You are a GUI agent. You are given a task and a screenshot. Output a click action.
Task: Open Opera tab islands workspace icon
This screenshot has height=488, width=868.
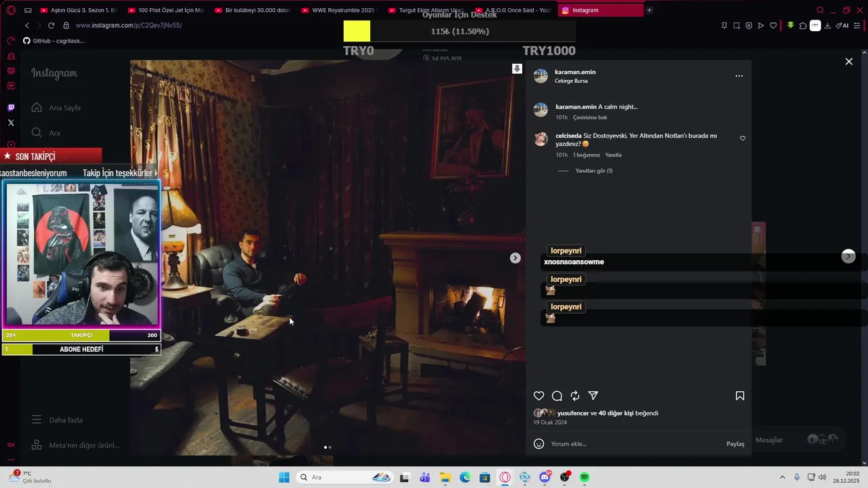(28, 10)
